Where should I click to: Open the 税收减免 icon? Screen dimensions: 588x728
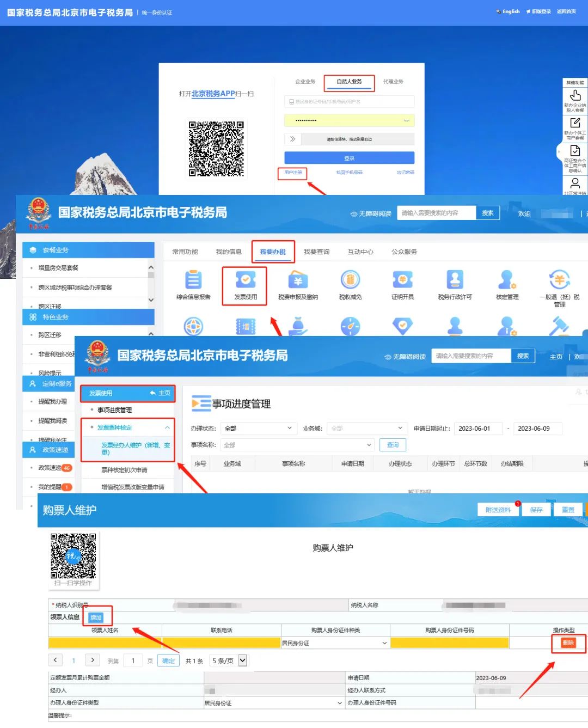350,280
